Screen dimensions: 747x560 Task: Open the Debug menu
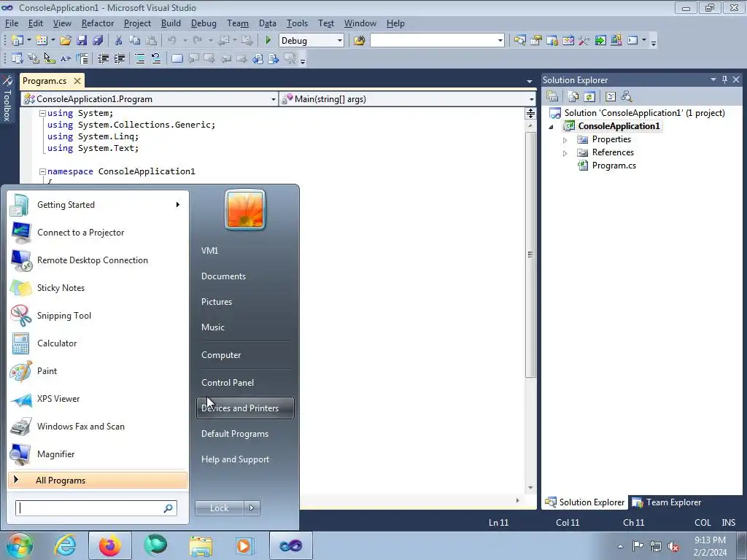(x=204, y=23)
